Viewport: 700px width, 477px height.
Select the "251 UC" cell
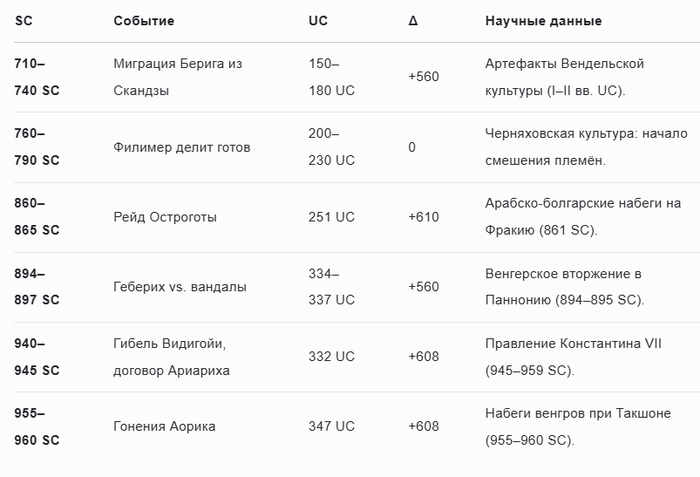332,217
